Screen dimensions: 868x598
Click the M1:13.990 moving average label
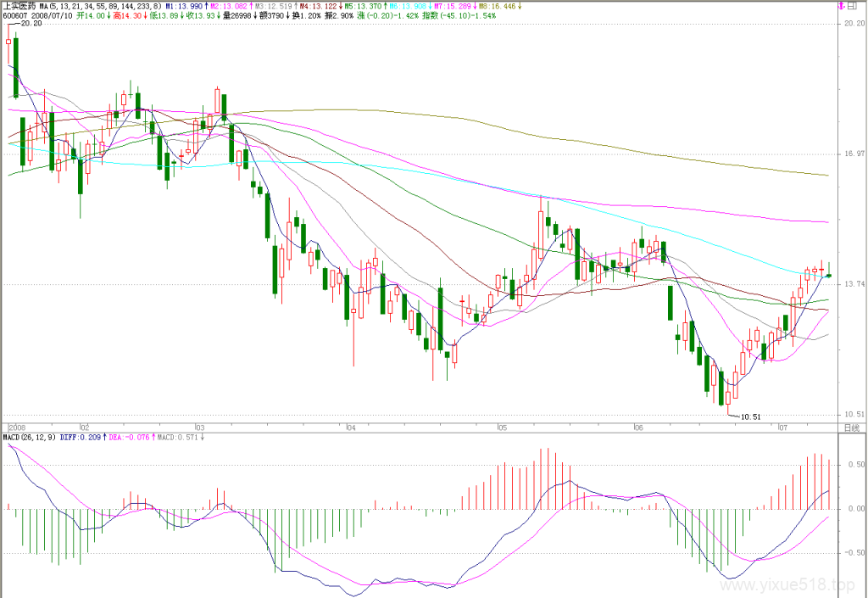click(x=186, y=6)
